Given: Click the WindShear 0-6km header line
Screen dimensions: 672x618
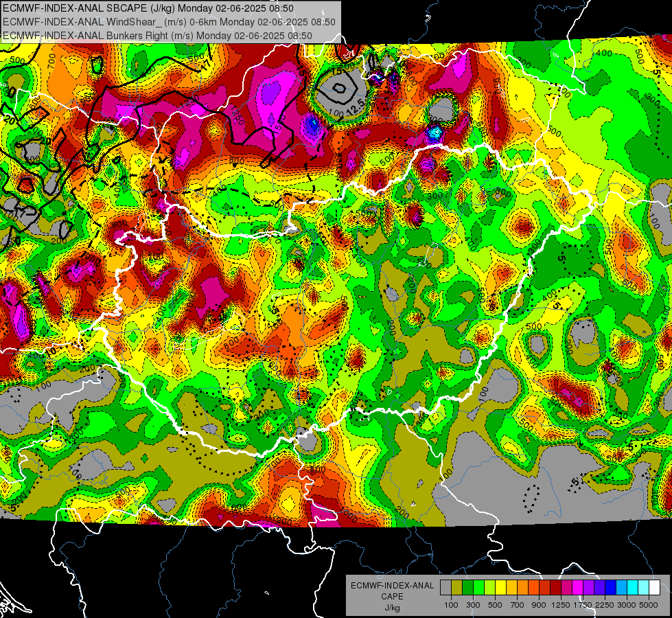Looking at the screenshot, I should (169, 22).
